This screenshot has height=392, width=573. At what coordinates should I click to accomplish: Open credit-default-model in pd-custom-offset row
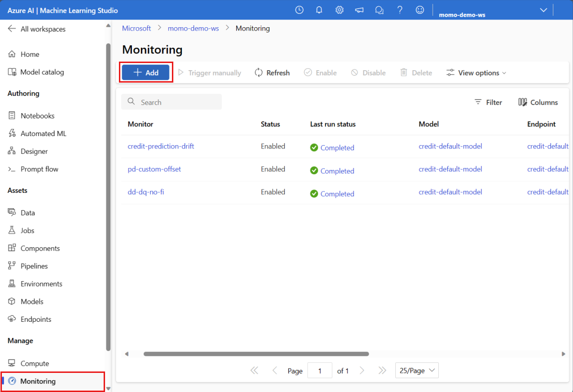point(450,169)
